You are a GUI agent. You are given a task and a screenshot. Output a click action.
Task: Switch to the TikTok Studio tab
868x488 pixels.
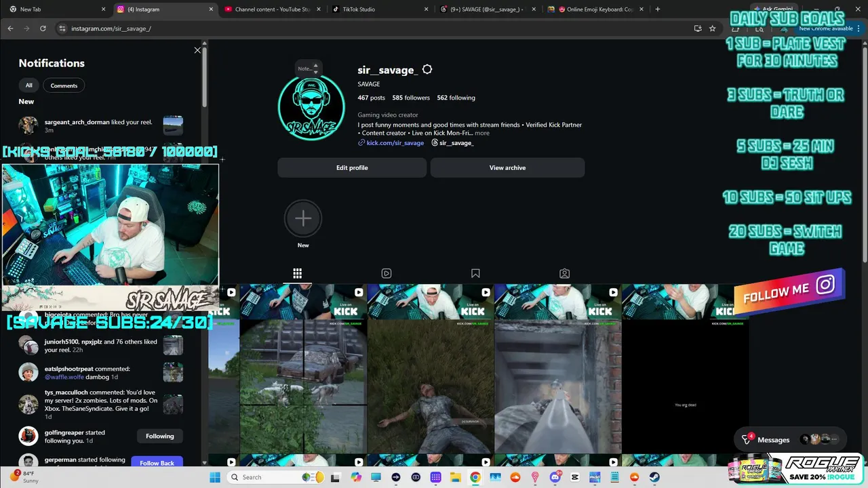click(380, 9)
